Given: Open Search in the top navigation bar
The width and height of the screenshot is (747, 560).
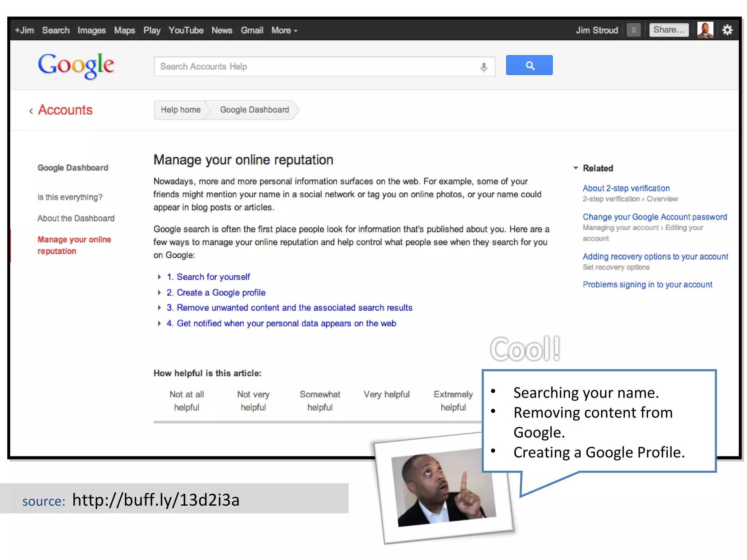Looking at the screenshot, I should (x=56, y=30).
